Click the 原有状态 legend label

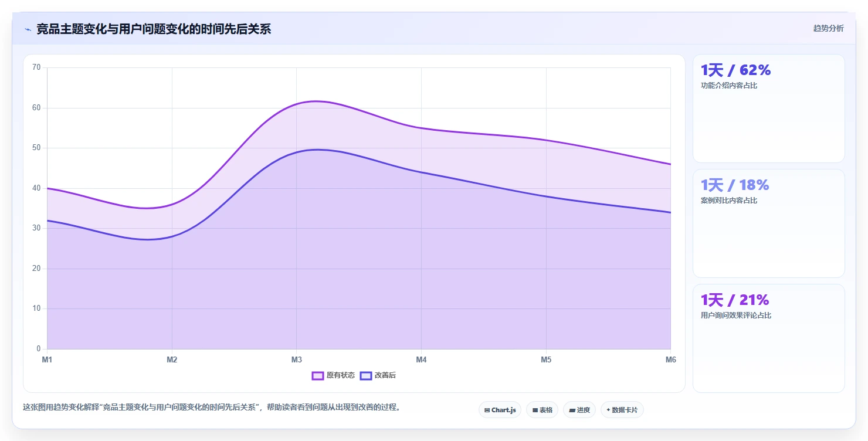point(341,376)
